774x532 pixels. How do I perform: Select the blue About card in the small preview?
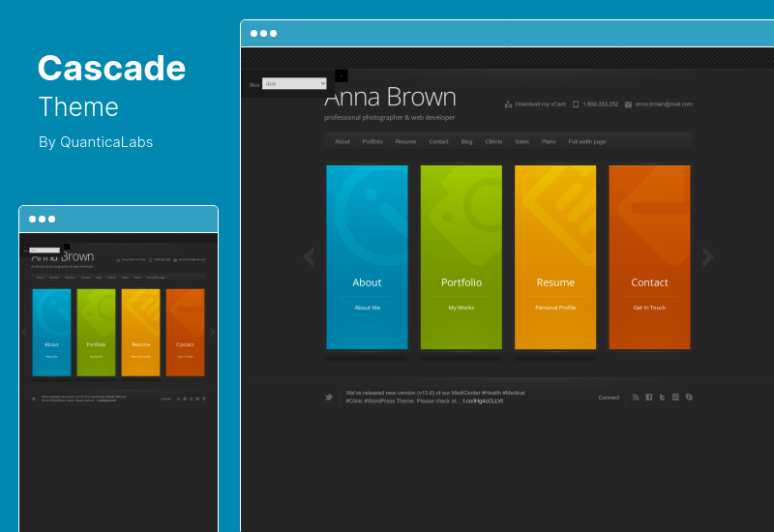click(52, 333)
